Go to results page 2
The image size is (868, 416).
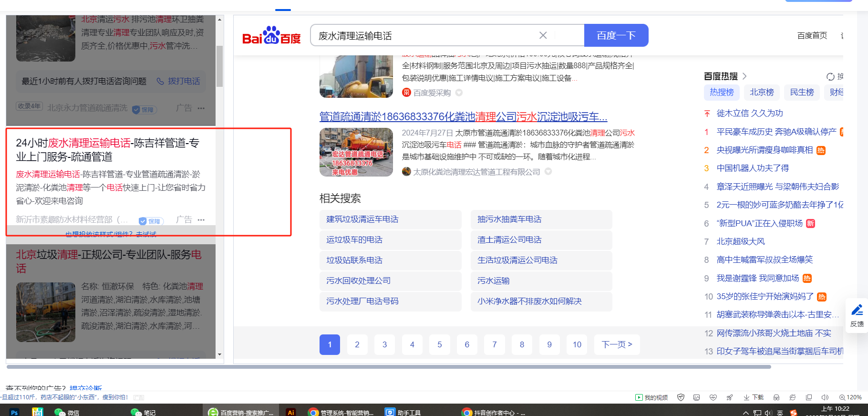[x=357, y=344]
